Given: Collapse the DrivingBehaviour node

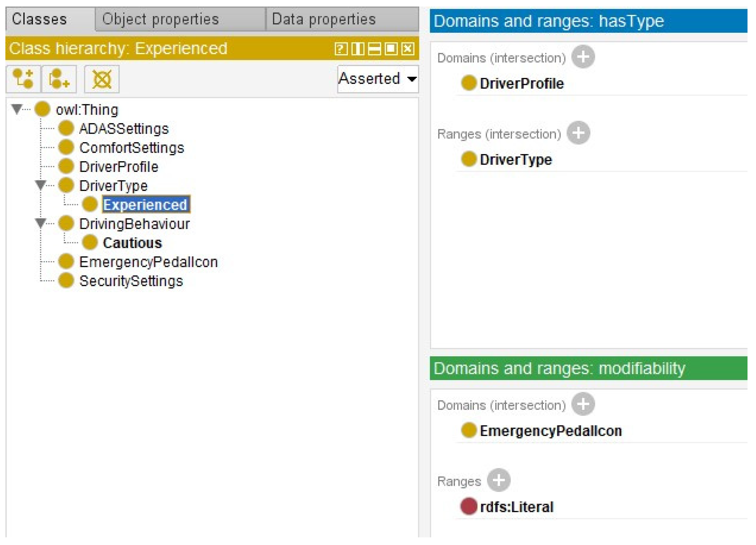Looking at the screenshot, I should click(41, 223).
